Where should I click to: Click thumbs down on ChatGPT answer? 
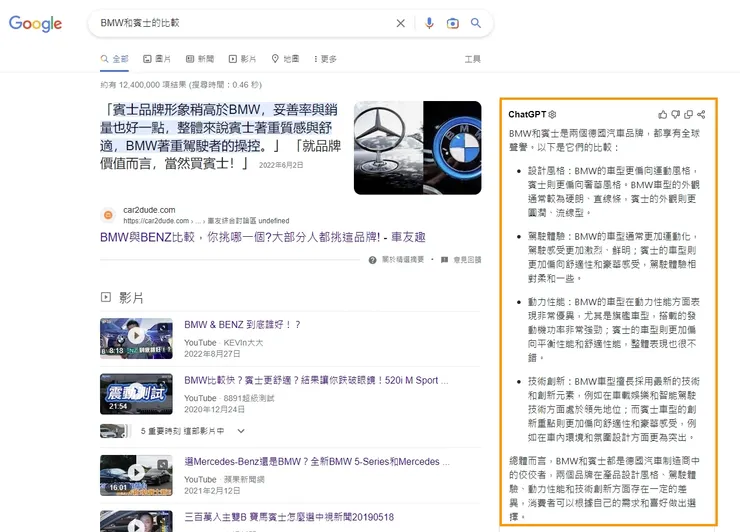tap(675, 114)
